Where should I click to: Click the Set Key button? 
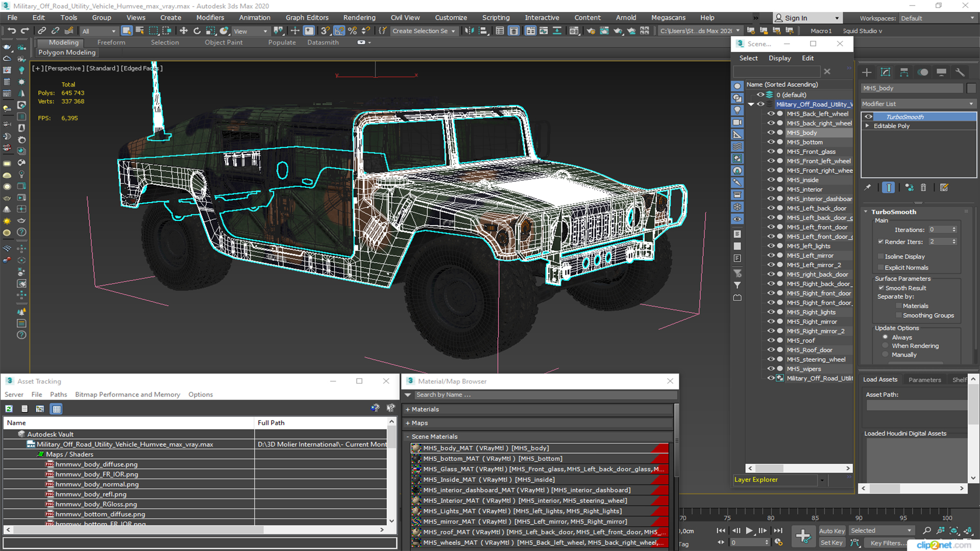coord(831,543)
